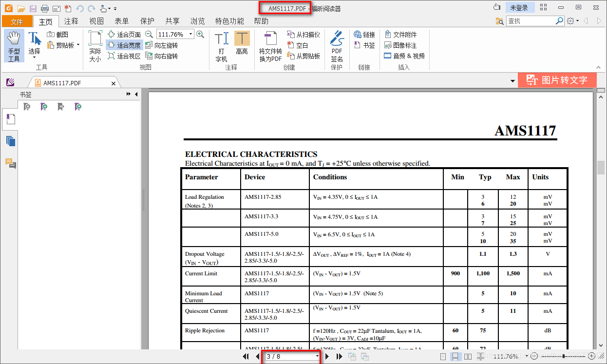Open the Features (特色功能) tab
The width and height of the screenshot is (607, 364).
coord(229,21)
